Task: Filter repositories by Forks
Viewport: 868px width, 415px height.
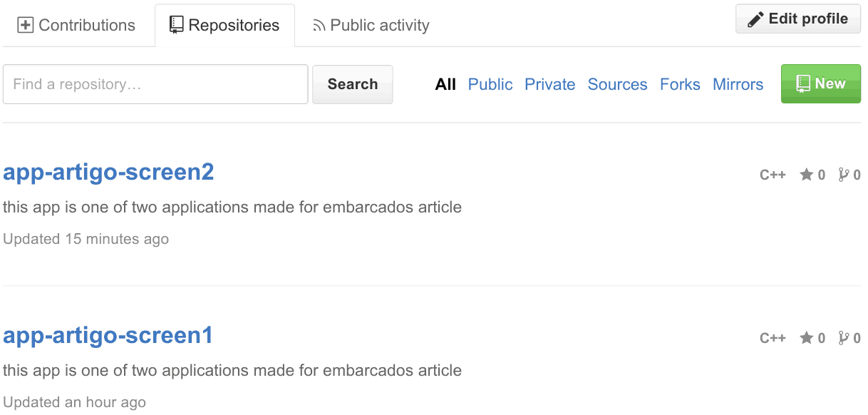Action: point(679,84)
